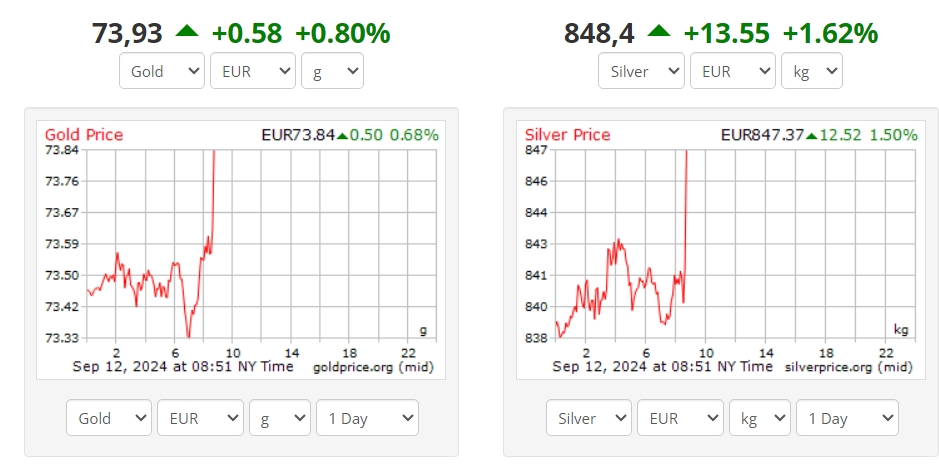
Task: Change the 1 Day range under gold chart
Action: coord(368,417)
